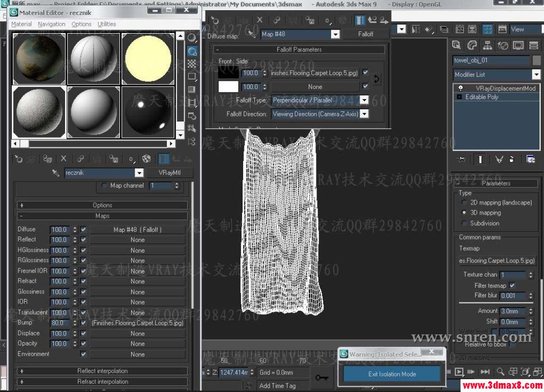Open Configure Modifier Sets icon
This screenshot has height=392, width=544.
[x=531, y=159]
